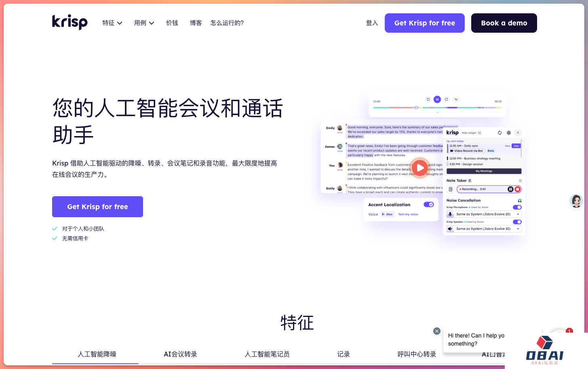588x369 pixels.
Task: Select the 人工智能笔记员 tab
Action: click(267, 354)
